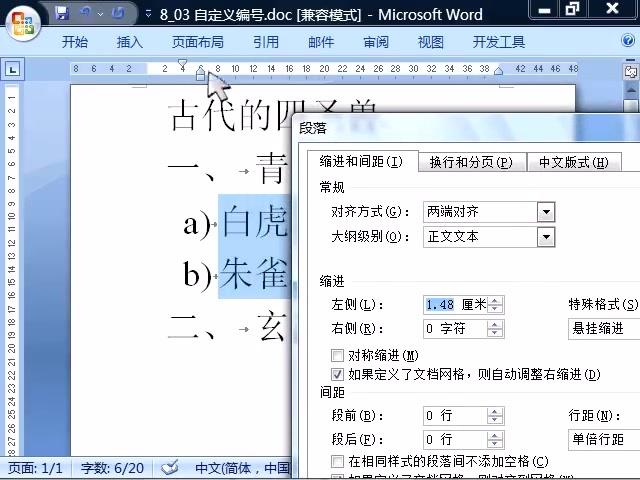Click the 段后 spacing field
This screenshot has width=640, height=480.
click(456, 440)
